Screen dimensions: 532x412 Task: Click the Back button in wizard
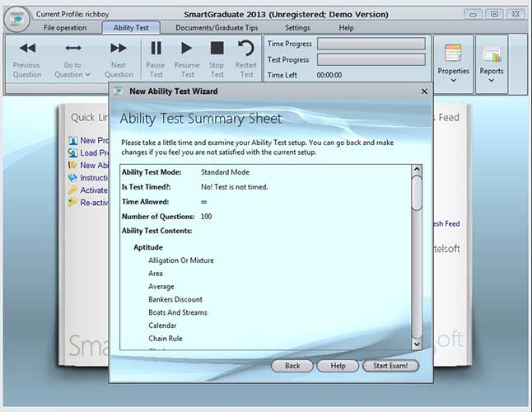(292, 366)
